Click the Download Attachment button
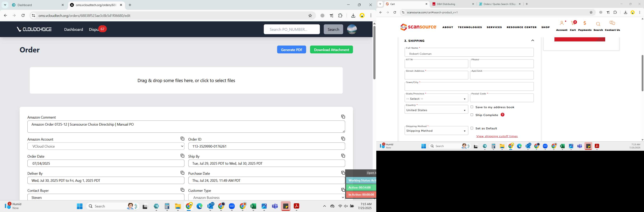Viewport: 644px width, 212px height. [x=331, y=49]
